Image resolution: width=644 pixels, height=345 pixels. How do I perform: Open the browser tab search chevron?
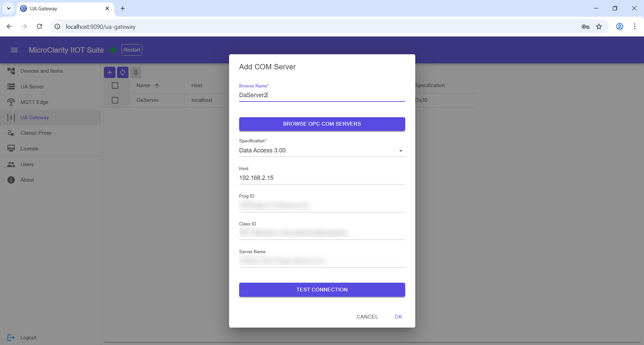pos(9,8)
